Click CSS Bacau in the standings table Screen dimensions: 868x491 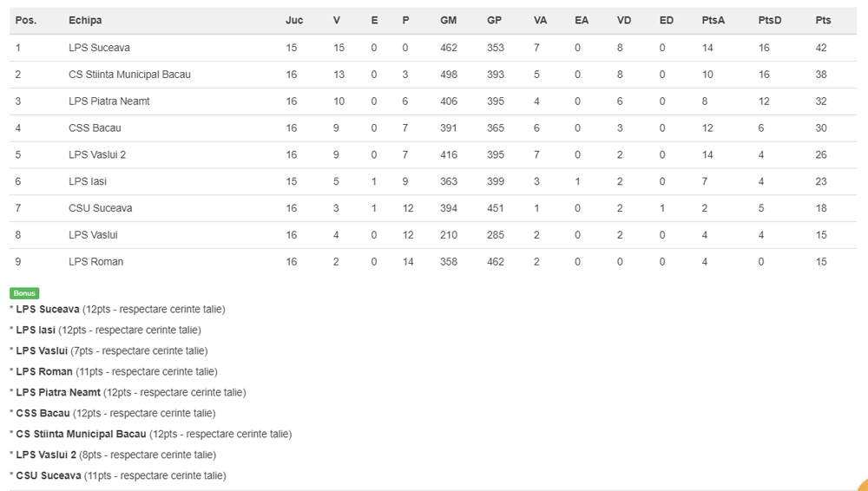95,128
